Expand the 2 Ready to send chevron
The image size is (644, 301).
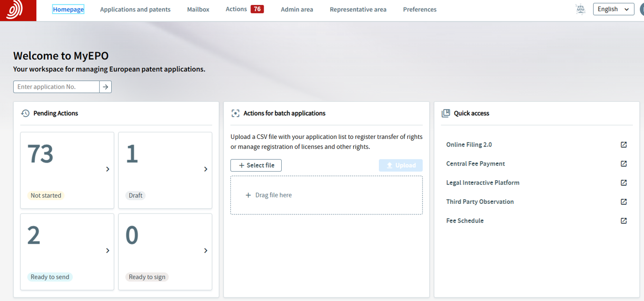tap(108, 251)
